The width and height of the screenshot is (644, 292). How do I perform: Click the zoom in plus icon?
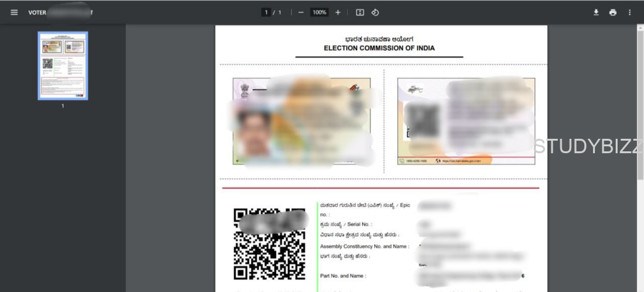[x=338, y=13]
